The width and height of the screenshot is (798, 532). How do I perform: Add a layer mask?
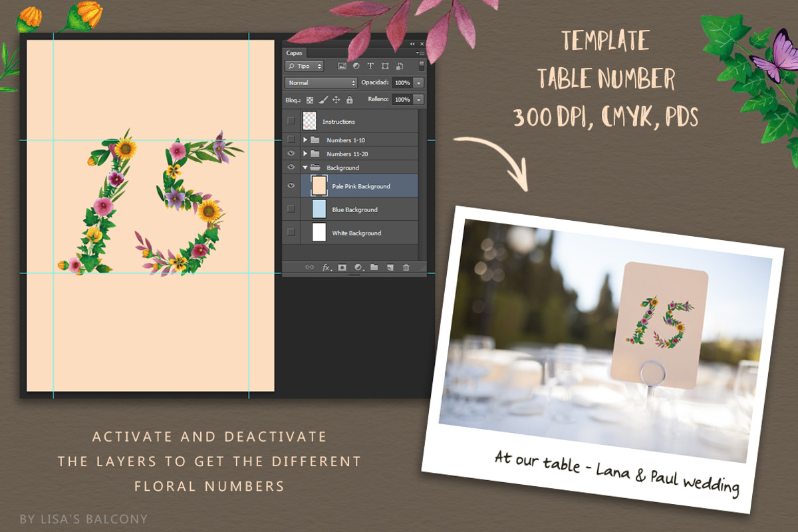tap(342, 267)
